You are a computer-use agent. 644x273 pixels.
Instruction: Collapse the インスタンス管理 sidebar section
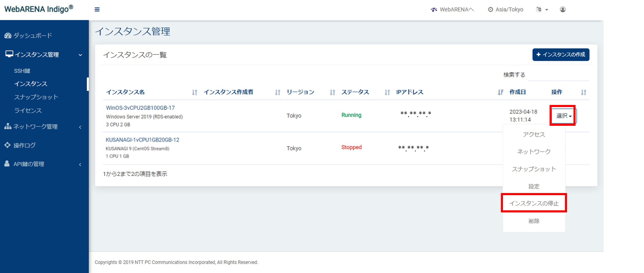click(x=80, y=55)
